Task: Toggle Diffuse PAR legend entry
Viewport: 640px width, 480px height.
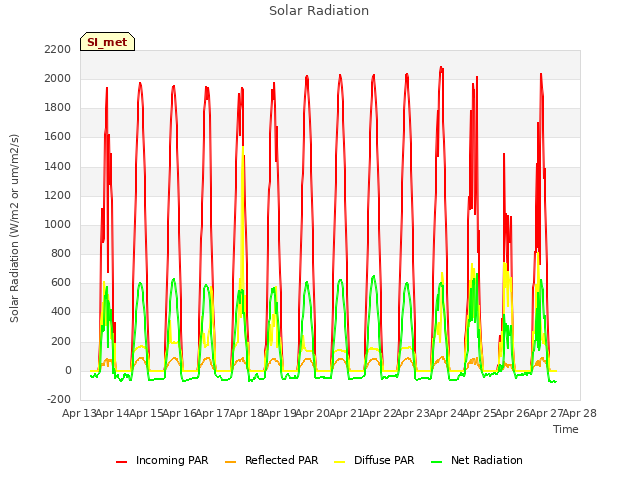Action: pos(374,460)
